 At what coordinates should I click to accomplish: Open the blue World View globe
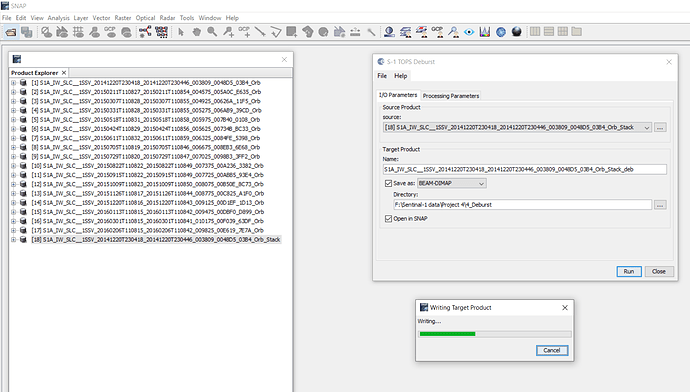click(x=501, y=32)
